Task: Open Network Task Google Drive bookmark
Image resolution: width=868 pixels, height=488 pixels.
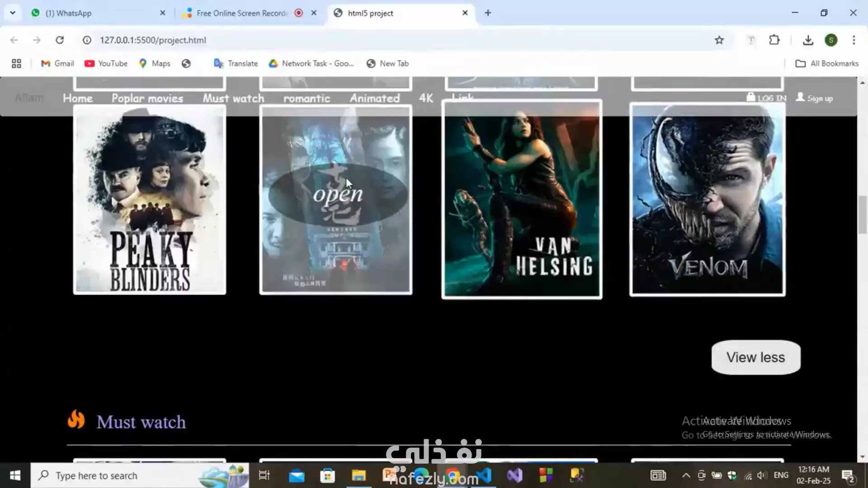Action: (x=311, y=64)
